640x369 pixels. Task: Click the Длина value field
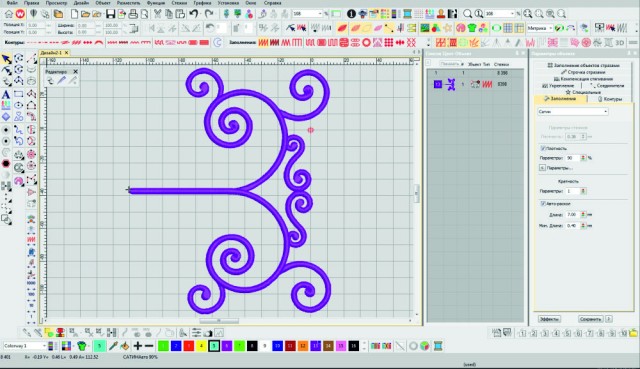[x=573, y=214]
